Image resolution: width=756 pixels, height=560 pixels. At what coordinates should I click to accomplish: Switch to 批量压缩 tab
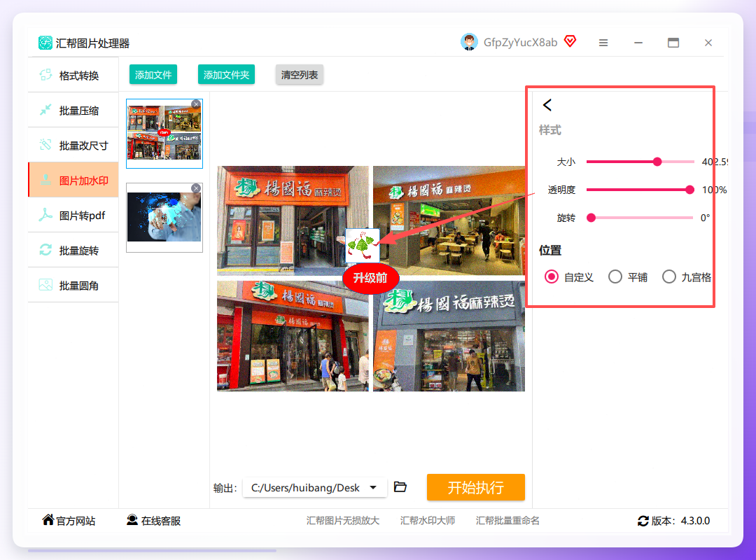(x=73, y=111)
